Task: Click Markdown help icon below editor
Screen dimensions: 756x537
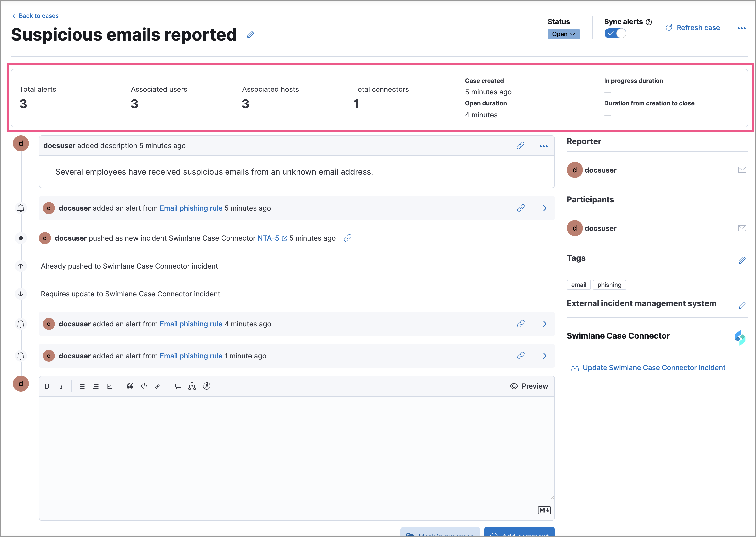Action: pyautogui.click(x=544, y=510)
